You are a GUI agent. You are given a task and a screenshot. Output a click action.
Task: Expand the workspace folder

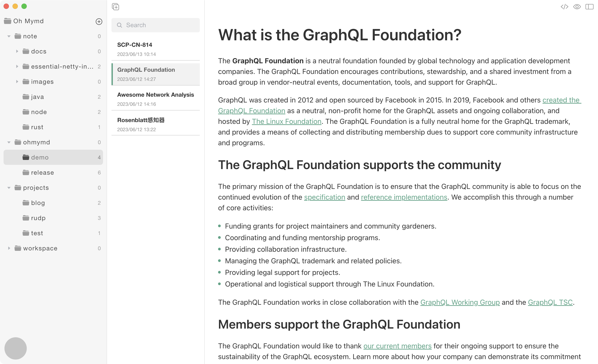(x=9, y=248)
